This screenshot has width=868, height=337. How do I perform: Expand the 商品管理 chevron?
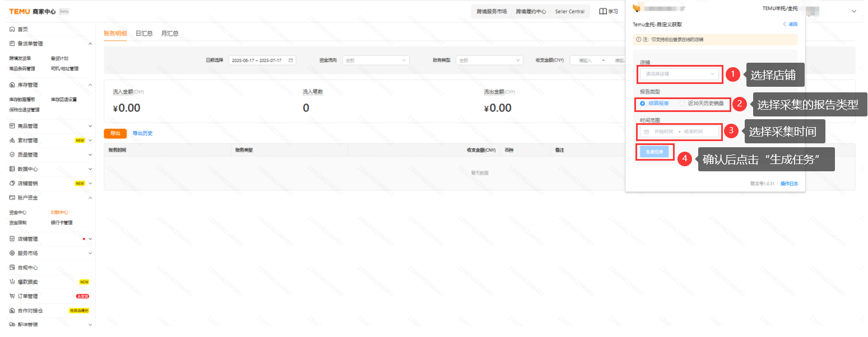[90, 127]
